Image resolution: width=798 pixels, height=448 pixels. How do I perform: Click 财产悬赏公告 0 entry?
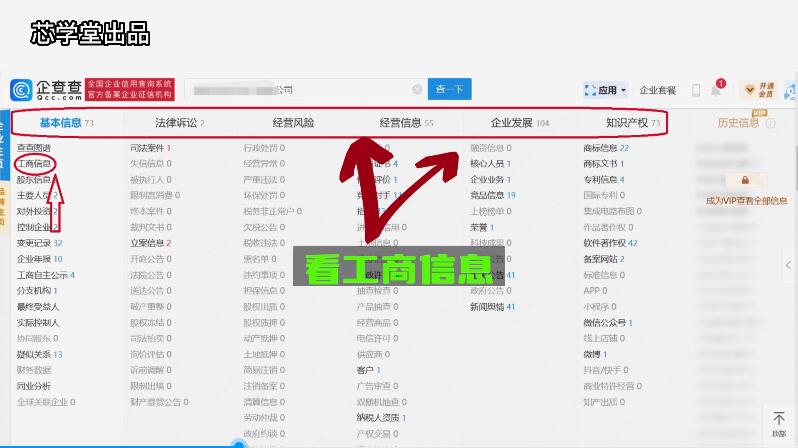pyautogui.click(x=159, y=402)
